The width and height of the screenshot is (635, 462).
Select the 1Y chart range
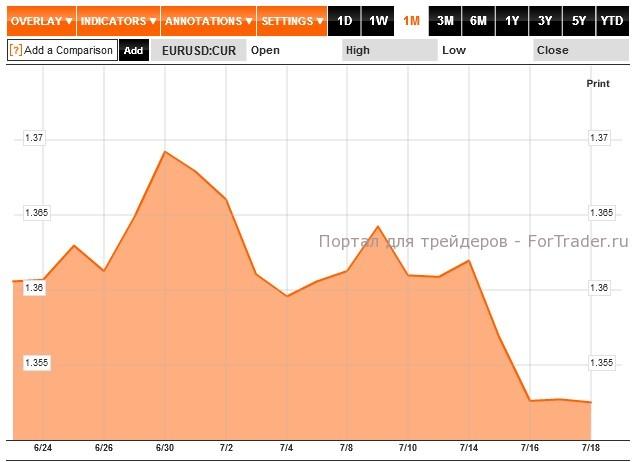click(511, 20)
